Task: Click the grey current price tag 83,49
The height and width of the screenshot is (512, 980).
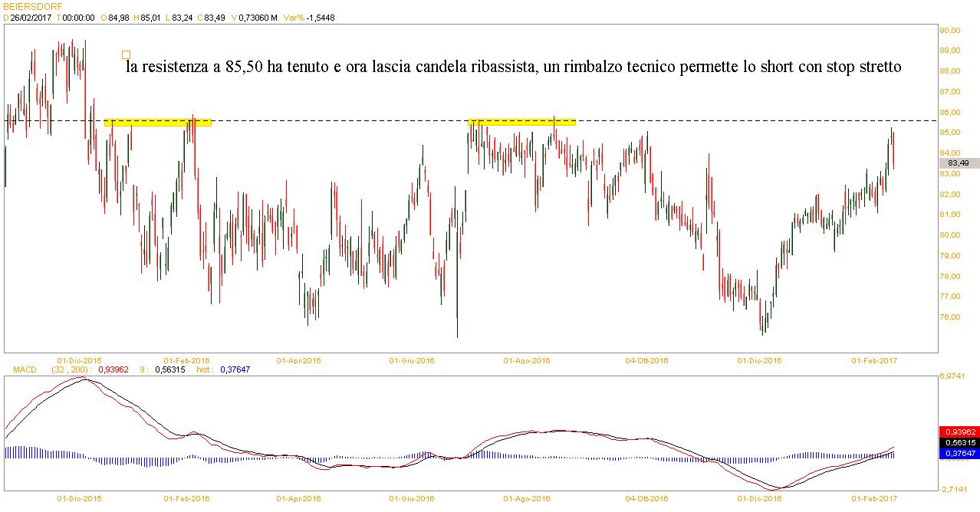Action: [x=958, y=162]
